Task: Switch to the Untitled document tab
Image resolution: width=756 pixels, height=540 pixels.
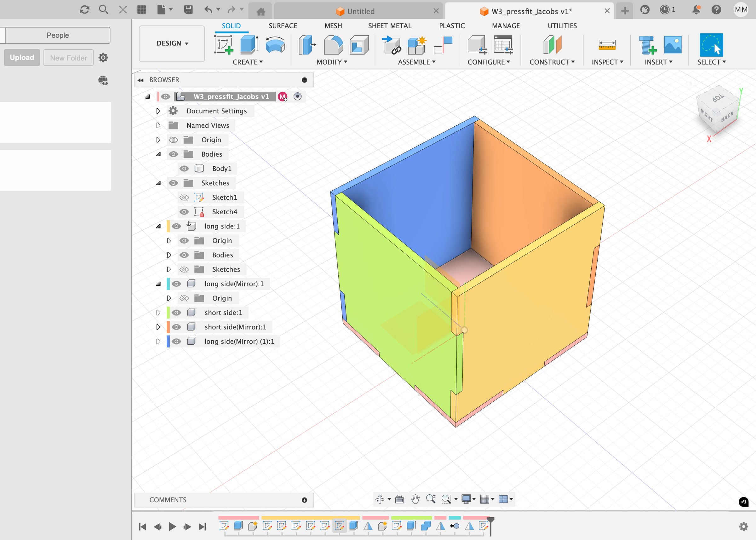Action: [x=358, y=11]
